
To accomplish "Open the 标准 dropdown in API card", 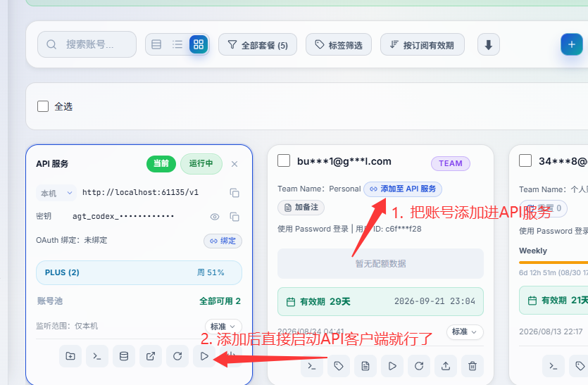I will (223, 327).
